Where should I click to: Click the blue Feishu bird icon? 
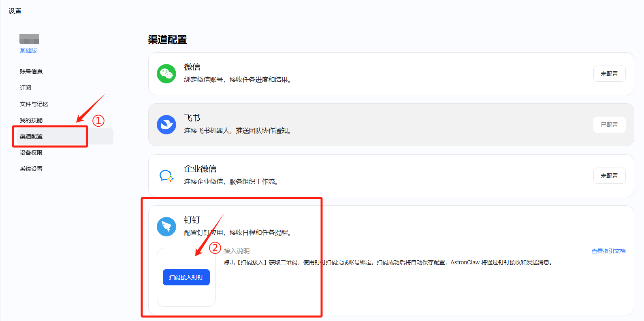pos(166,125)
